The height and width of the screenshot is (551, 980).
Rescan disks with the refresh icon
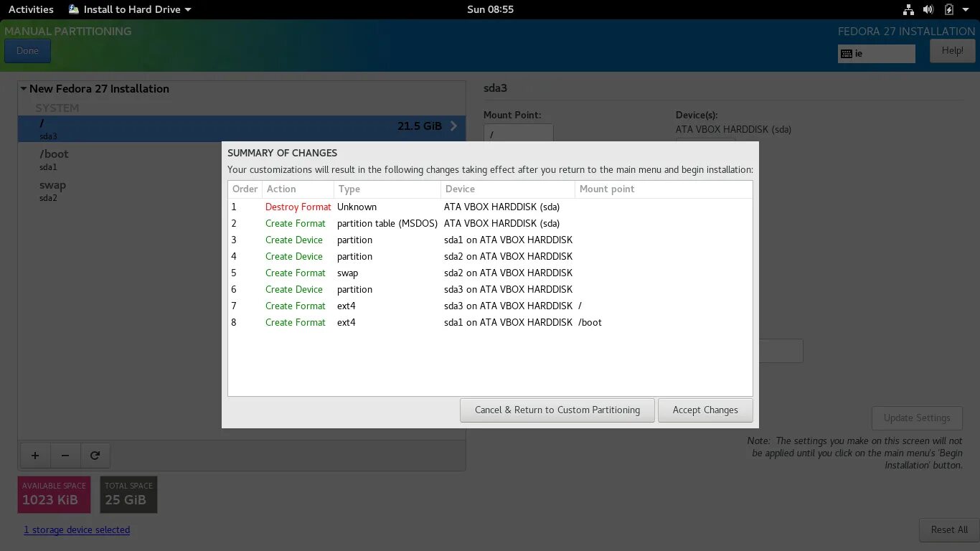pos(95,455)
